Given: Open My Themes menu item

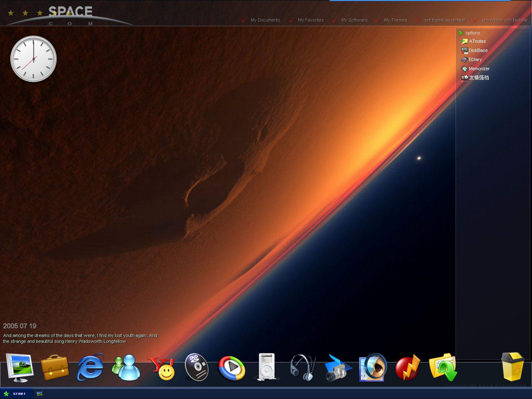Looking at the screenshot, I should click(x=395, y=20).
